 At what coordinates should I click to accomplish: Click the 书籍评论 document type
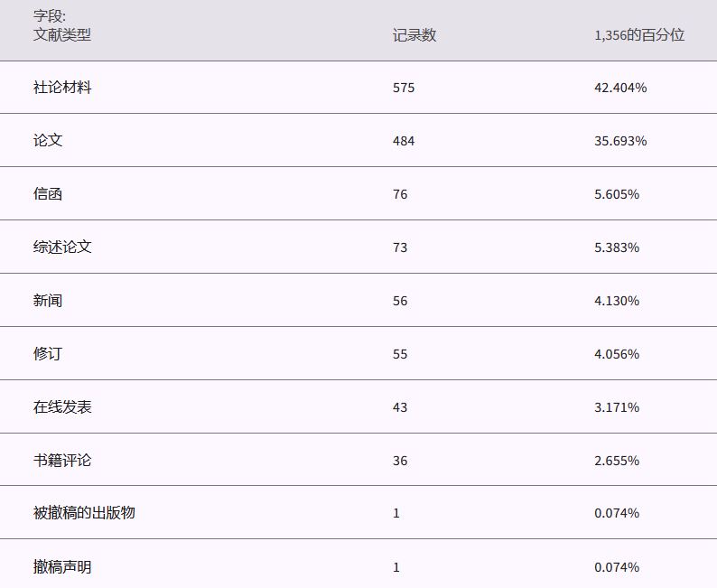coord(62,461)
